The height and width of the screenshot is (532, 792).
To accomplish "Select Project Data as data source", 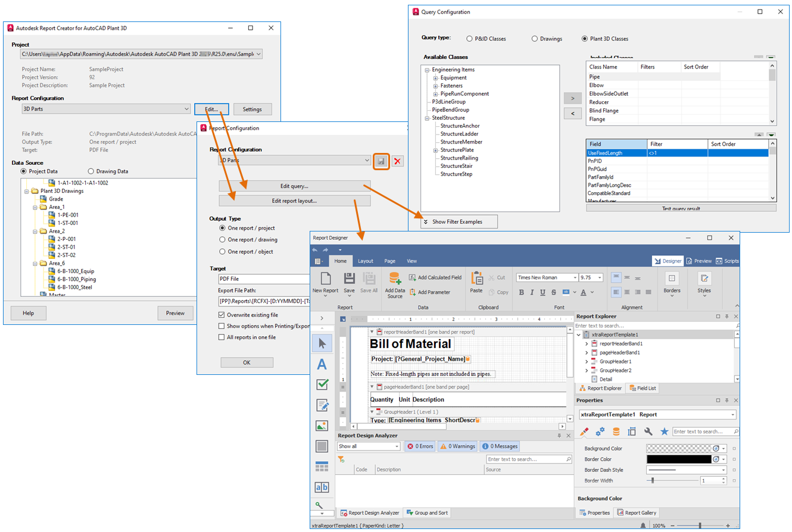I will coord(24,171).
